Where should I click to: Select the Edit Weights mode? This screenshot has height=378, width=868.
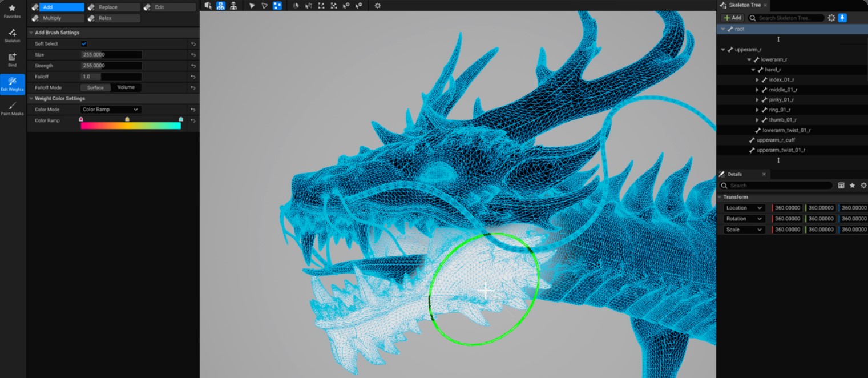[12, 84]
